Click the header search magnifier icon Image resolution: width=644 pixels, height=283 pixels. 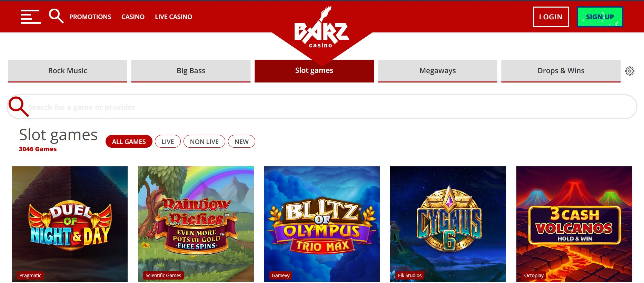tap(56, 16)
